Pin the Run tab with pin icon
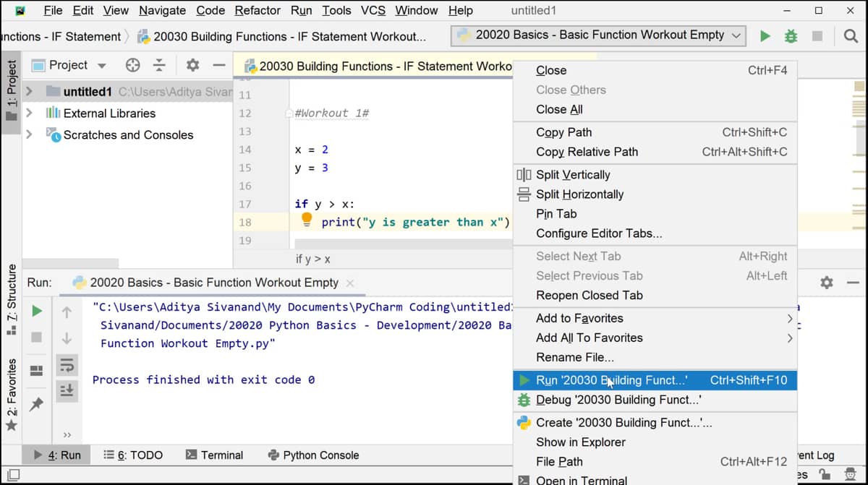The height and width of the screenshot is (485, 868). 37,404
